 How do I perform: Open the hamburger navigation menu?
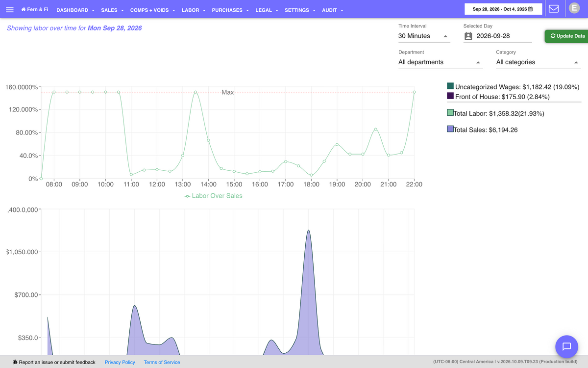click(x=10, y=10)
